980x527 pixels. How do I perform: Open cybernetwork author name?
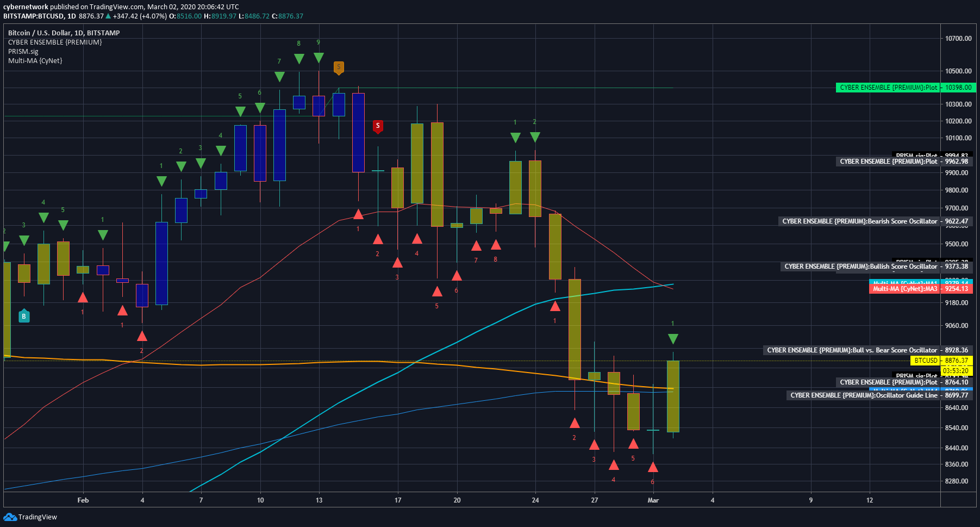(x=26, y=7)
